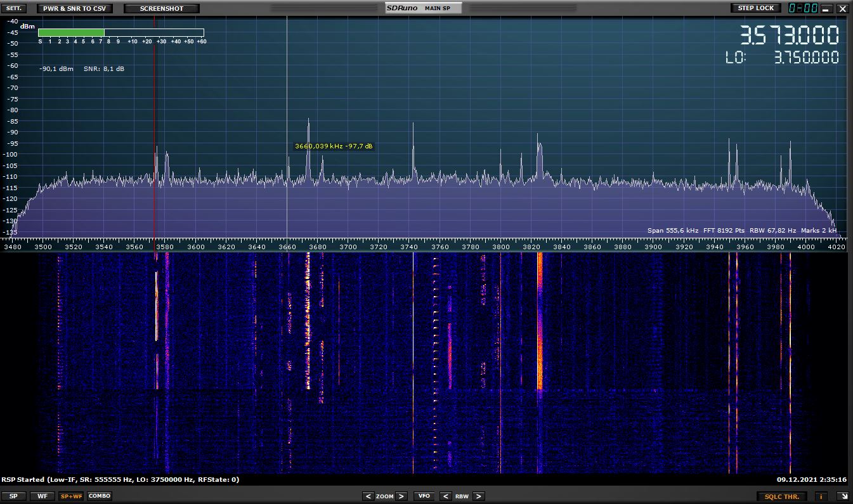Viewport: 853px width, 504px height.
Task: Click the spectrum peak near 3742 kHz
Action: [413, 152]
